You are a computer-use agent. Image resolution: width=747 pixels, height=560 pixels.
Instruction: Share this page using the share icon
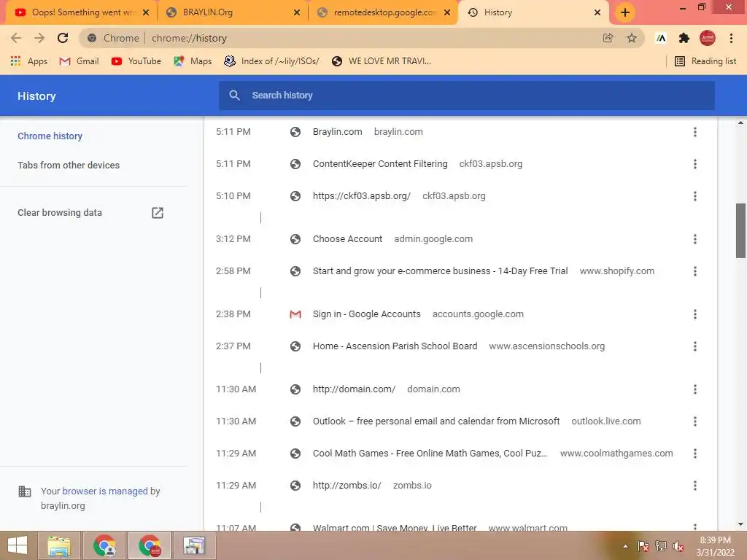pos(608,38)
